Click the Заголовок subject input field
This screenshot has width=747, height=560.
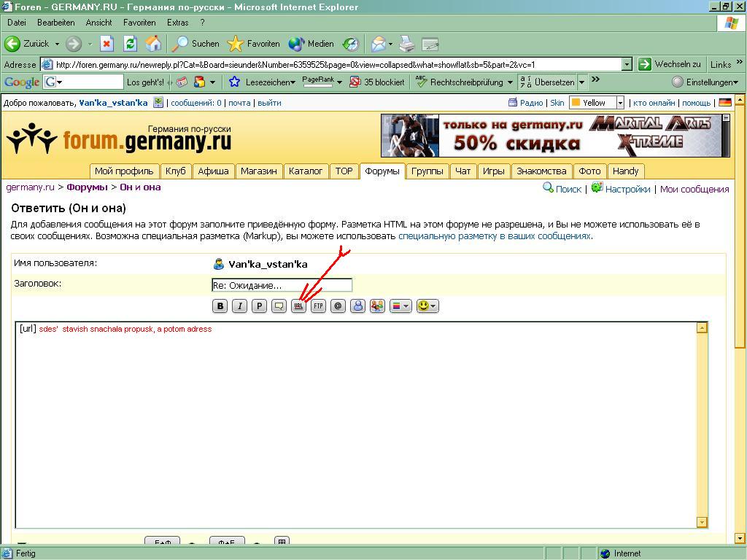click(282, 285)
